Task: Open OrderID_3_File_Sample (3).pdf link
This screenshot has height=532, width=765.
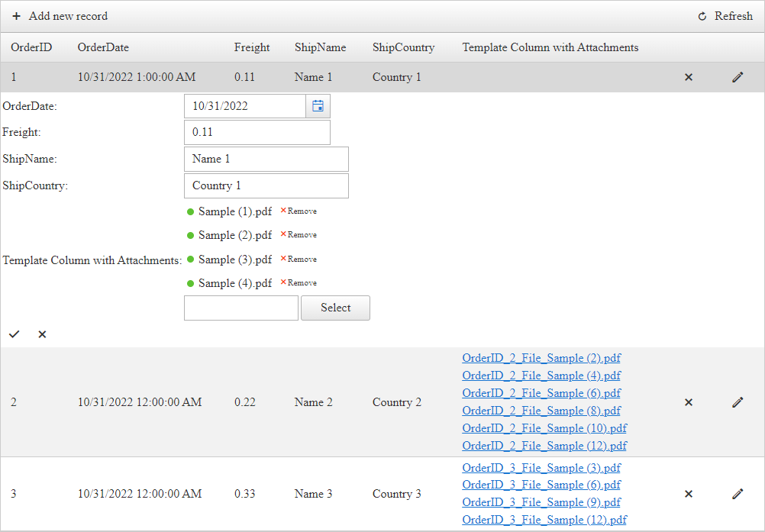Action: coord(541,468)
